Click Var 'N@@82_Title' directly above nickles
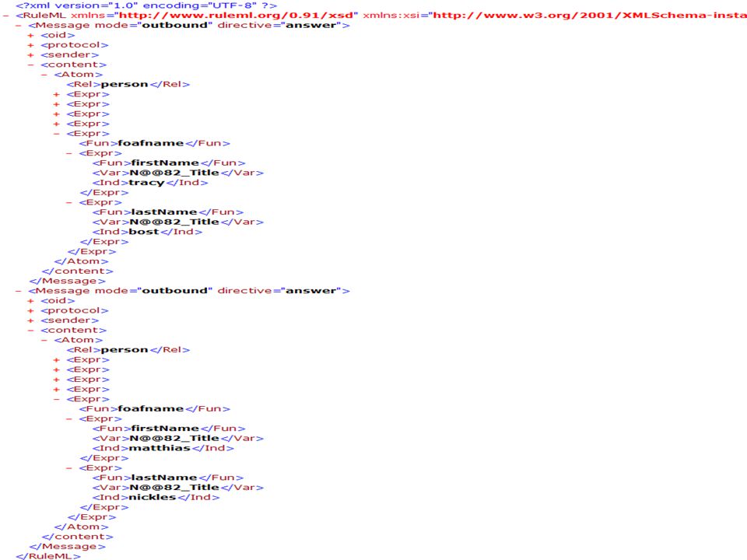This screenshot has height=560, width=747. coord(174,488)
